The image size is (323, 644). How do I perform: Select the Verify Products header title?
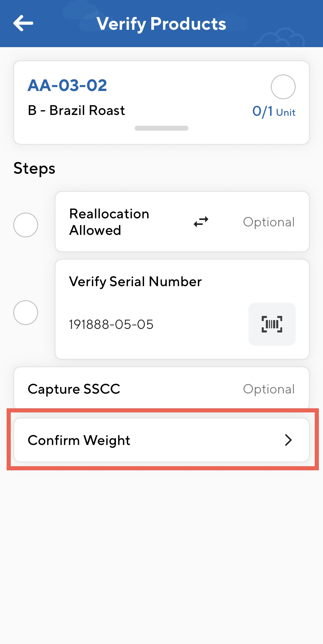coord(161,23)
